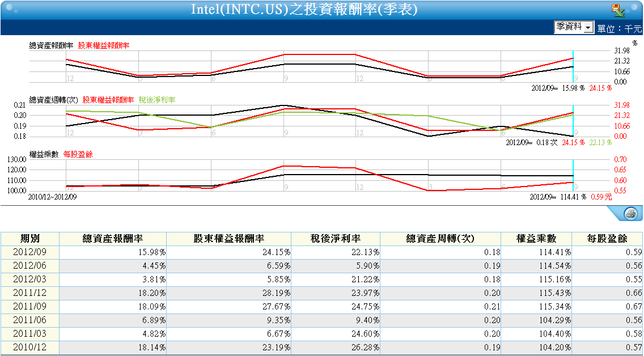
Task: Click the 18.09% cell in the 2011/09 row
Action: tap(113, 307)
